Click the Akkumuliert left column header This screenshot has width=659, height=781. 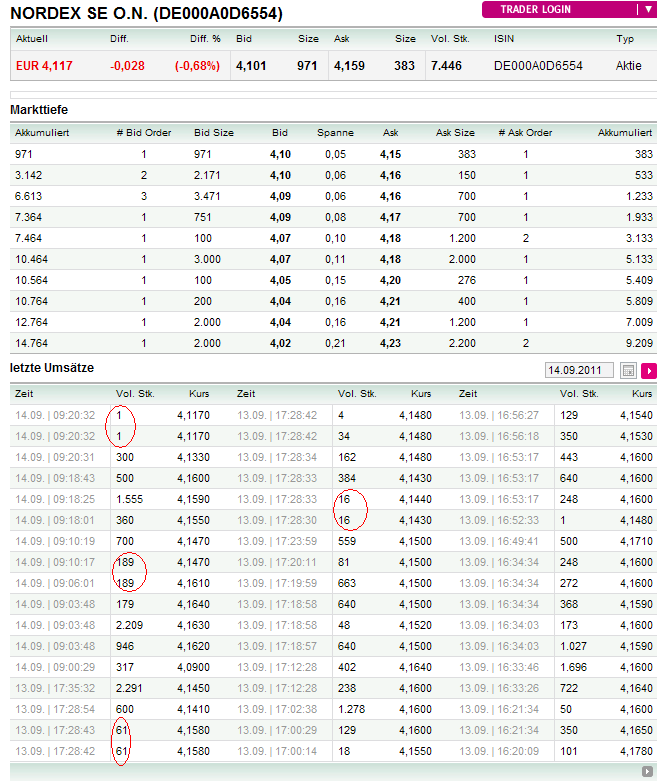(42, 132)
